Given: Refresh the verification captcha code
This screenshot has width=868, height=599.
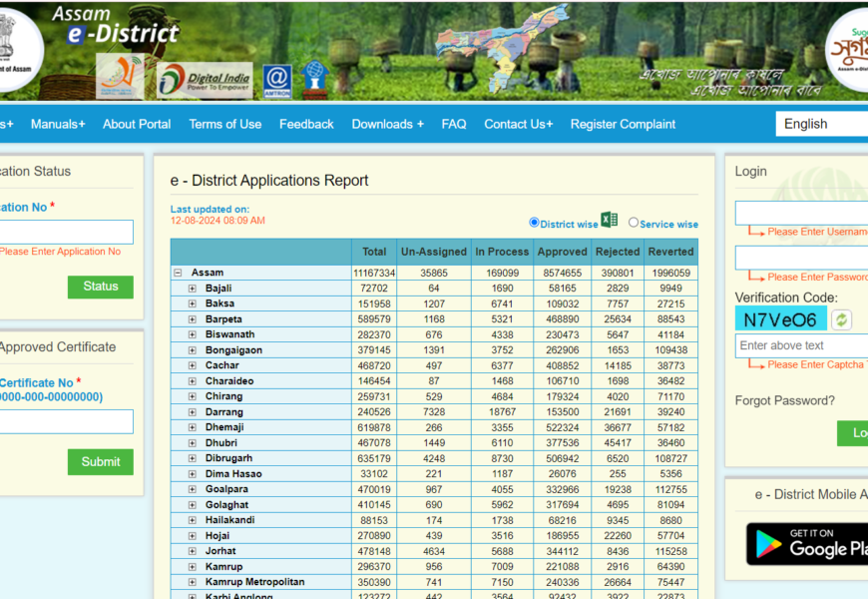Looking at the screenshot, I should point(842,319).
